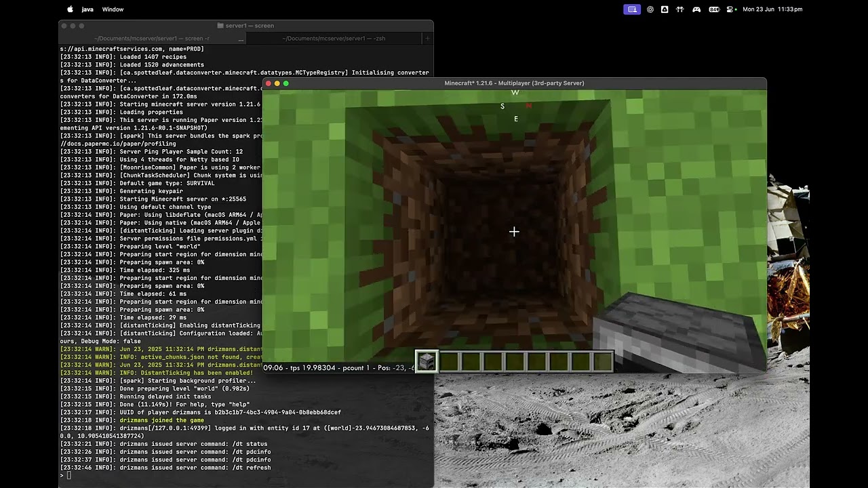This screenshot has width=868, height=488.
Task: Close the Minecraft window with red button
Action: [269, 83]
